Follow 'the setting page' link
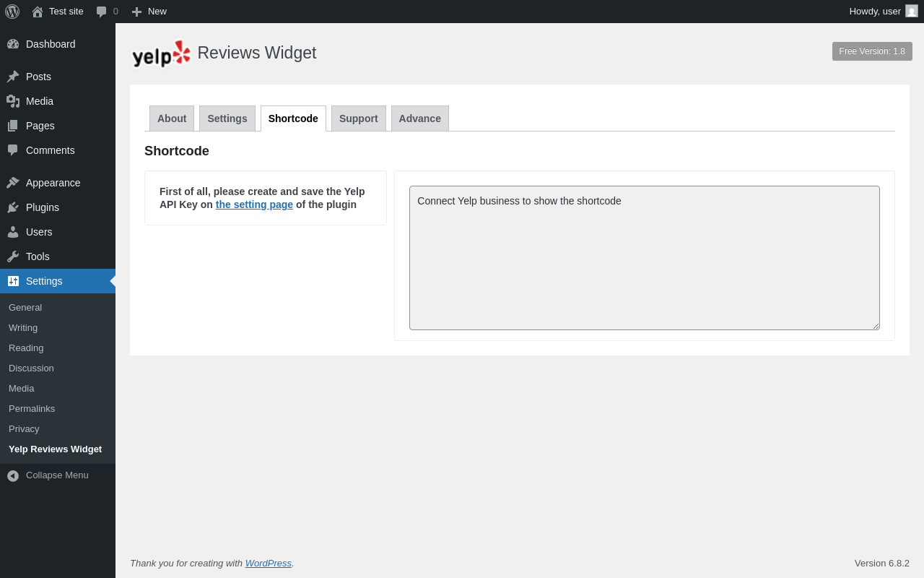924x578 pixels. [x=254, y=204]
